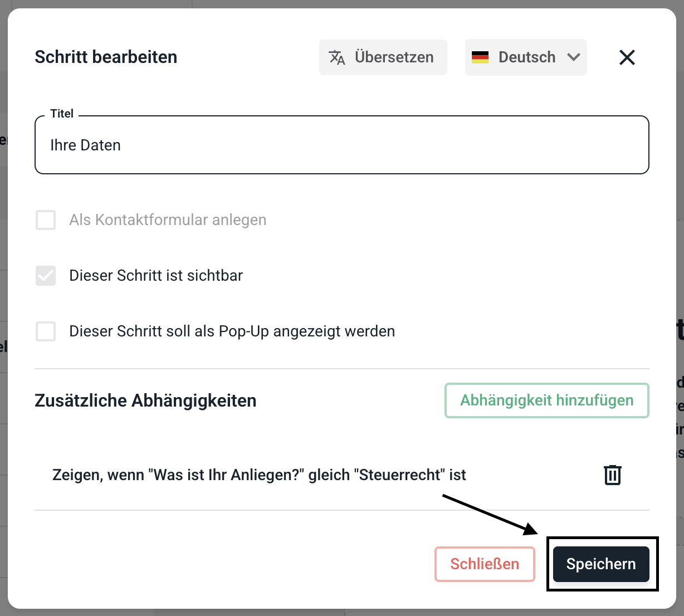Click the translate icon beside Übersetzen
This screenshot has width=684, height=616.
point(337,57)
